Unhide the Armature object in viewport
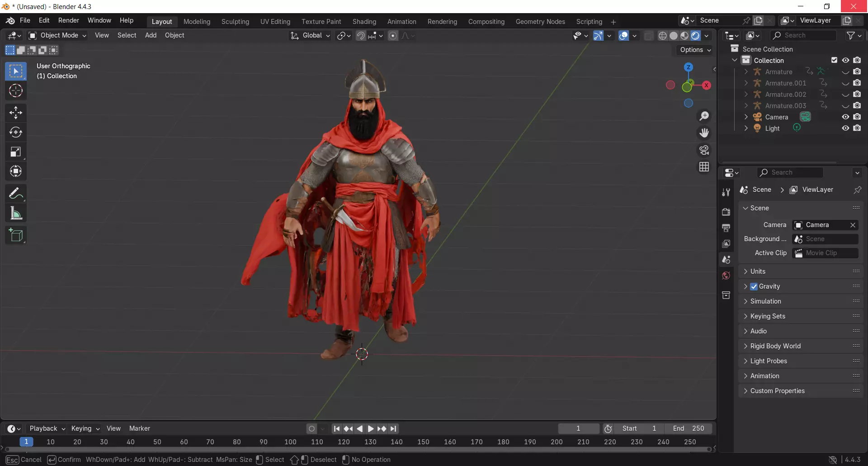The height and width of the screenshot is (466, 868). tap(845, 71)
